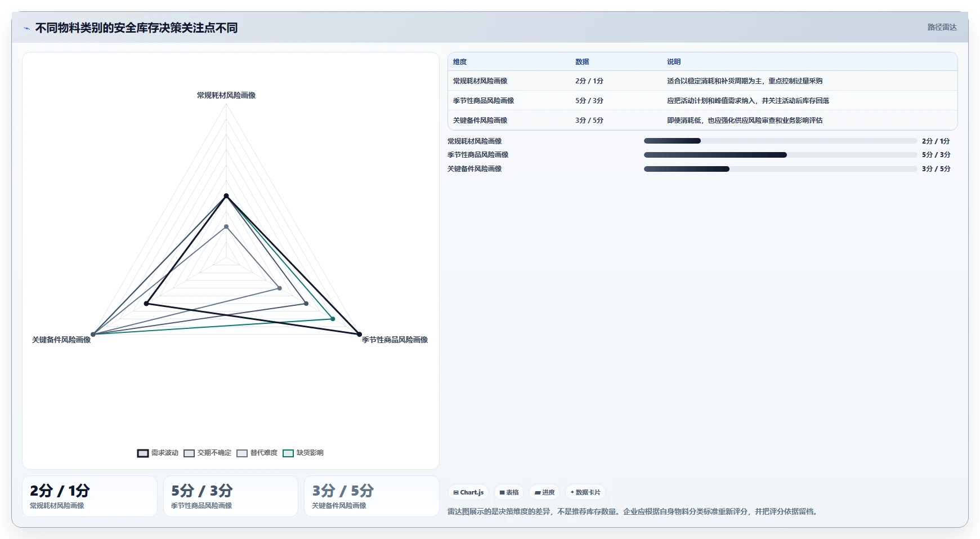Screen dimensions: 980x539
Task: Click the 3分 / 5分 value right of the third progress bar
Action: coord(936,169)
